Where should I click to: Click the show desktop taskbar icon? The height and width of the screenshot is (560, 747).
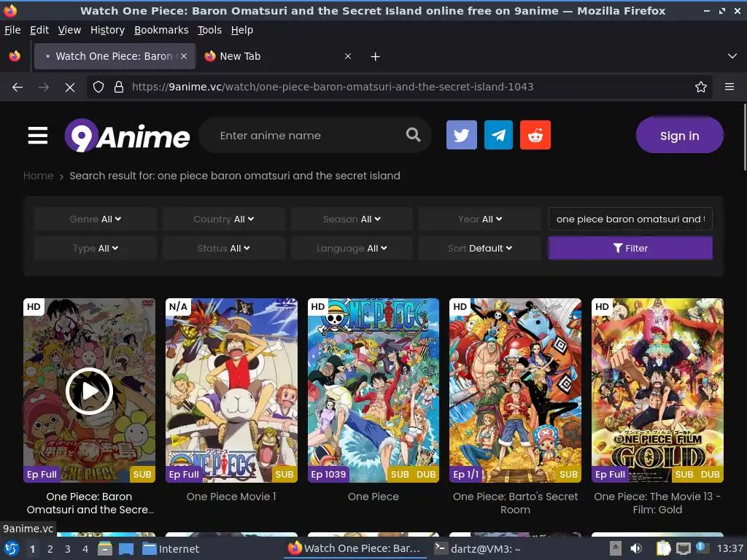click(x=125, y=548)
